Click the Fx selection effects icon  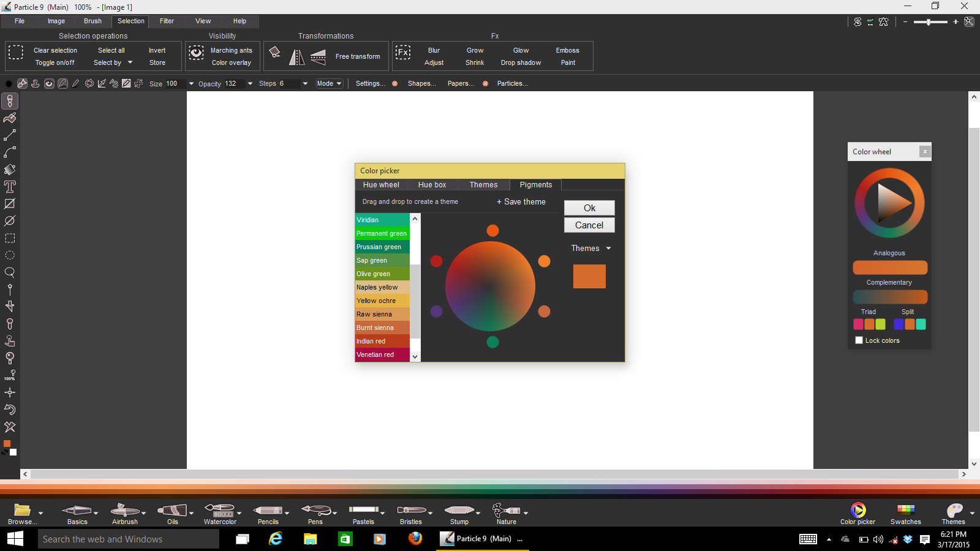[402, 53]
